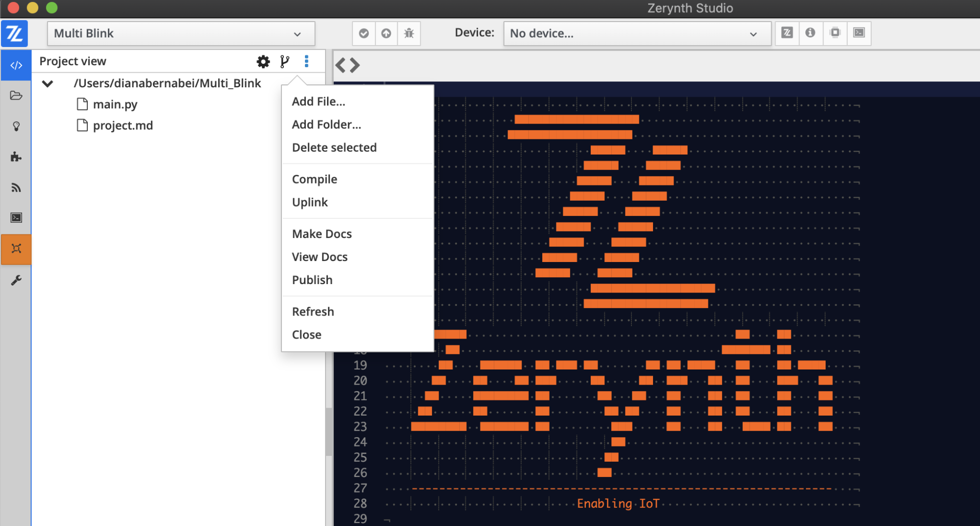Click the project panel vertical scrollbar
This screenshot has width=980, height=526.
click(x=328, y=432)
